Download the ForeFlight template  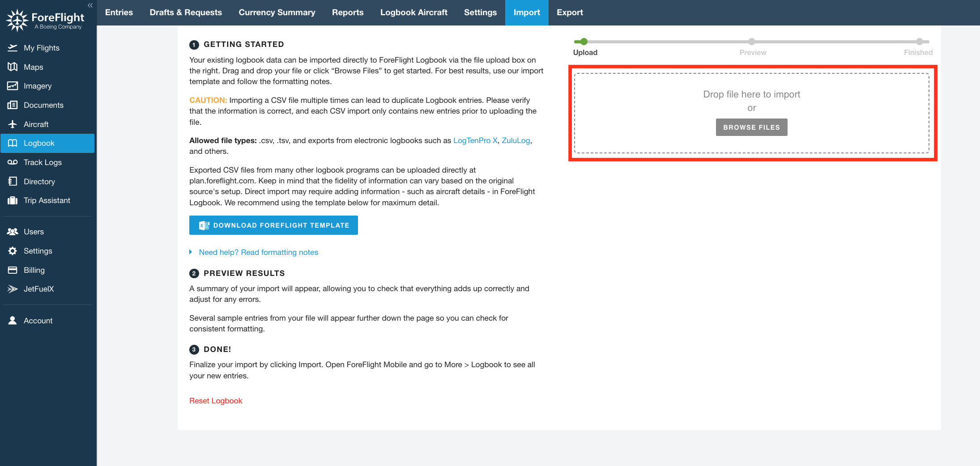273,225
